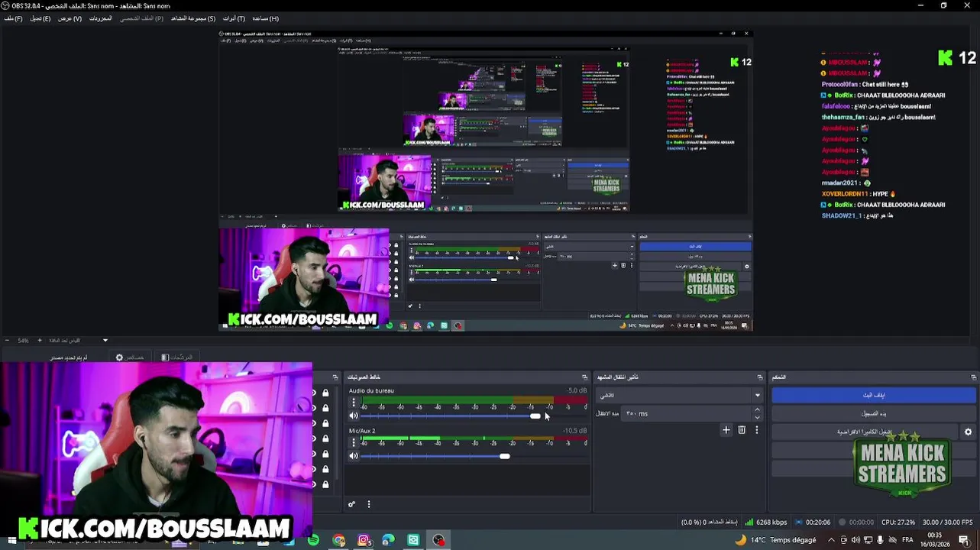Click the 6268 kbps bitrate status

click(768, 522)
